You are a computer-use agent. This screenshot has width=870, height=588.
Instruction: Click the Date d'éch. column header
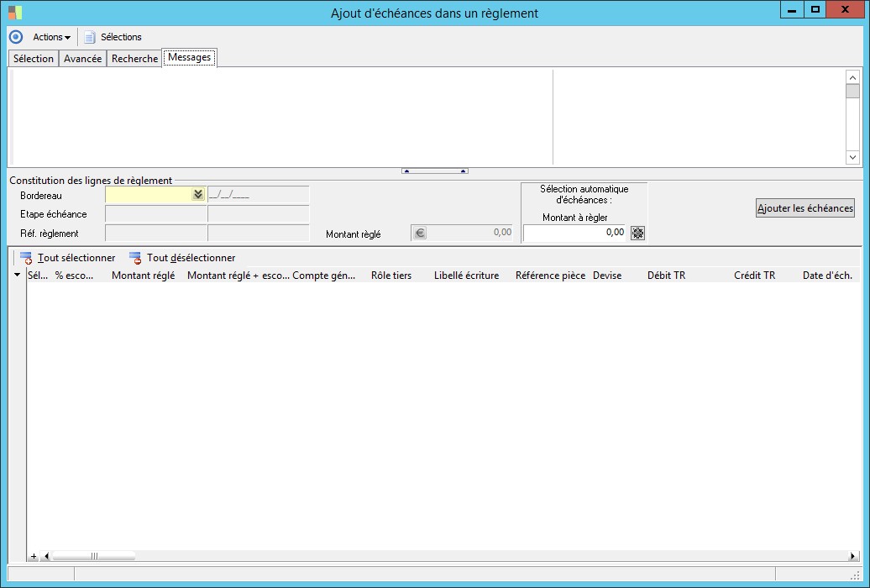coord(827,276)
